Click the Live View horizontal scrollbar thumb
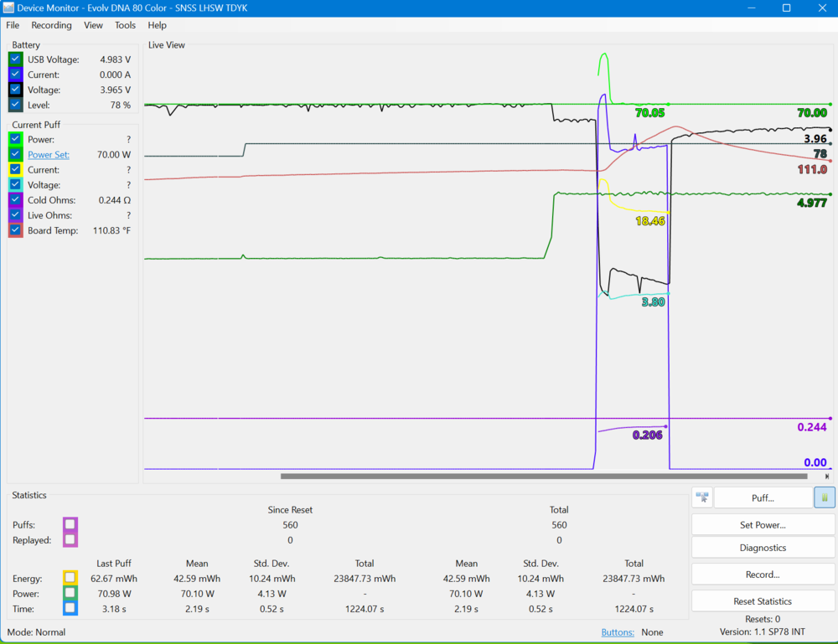This screenshot has height=644, width=838. tap(544, 477)
